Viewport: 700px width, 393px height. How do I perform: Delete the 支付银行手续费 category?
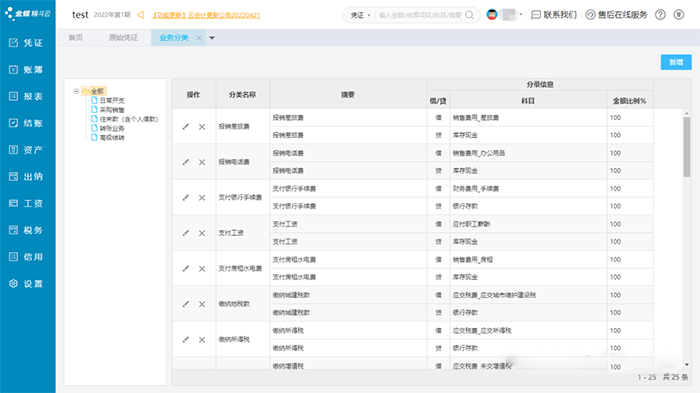[202, 197]
